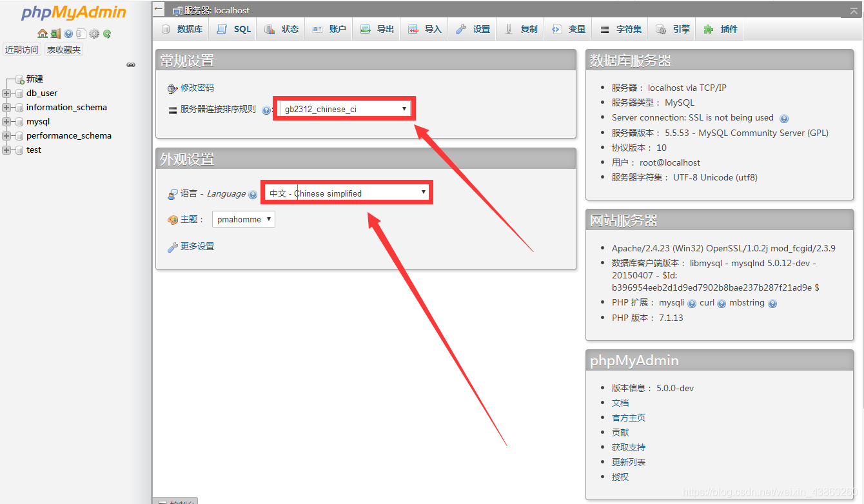Open the 更新列表 link

pos(629,462)
